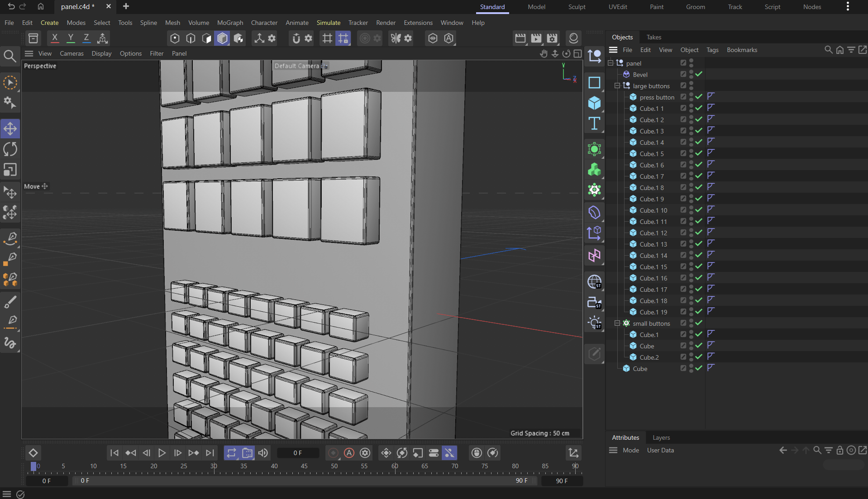Switch to the Layers tab
868x499 pixels.
click(x=661, y=437)
